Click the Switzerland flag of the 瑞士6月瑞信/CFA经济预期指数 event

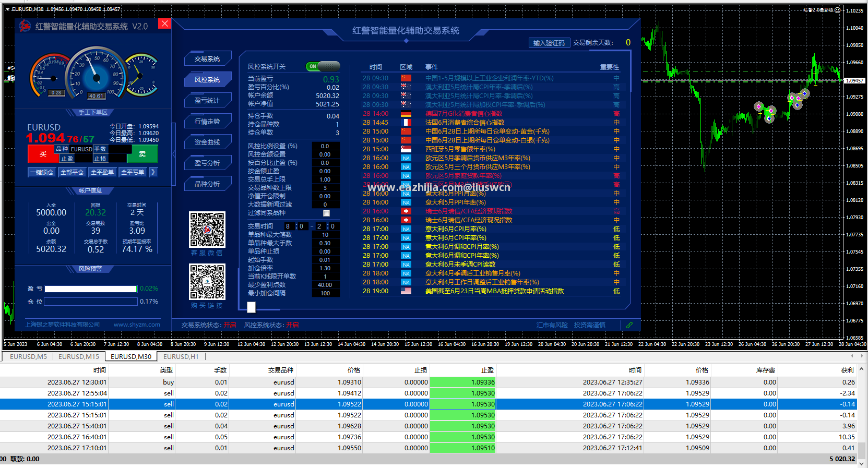pos(406,211)
